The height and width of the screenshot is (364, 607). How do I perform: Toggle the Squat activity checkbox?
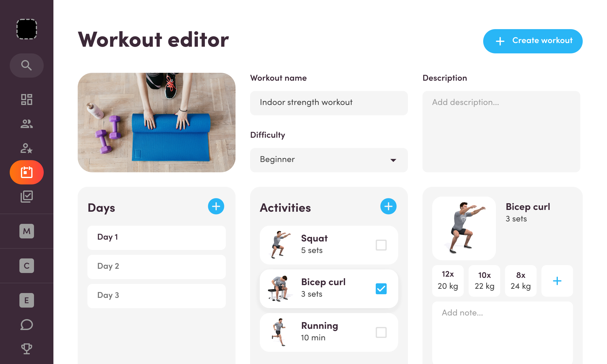point(380,244)
